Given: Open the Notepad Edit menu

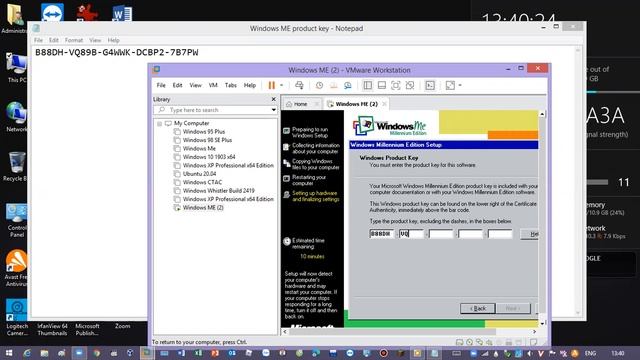Looking at the screenshot, I should pyautogui.click(x=54, y=40).
